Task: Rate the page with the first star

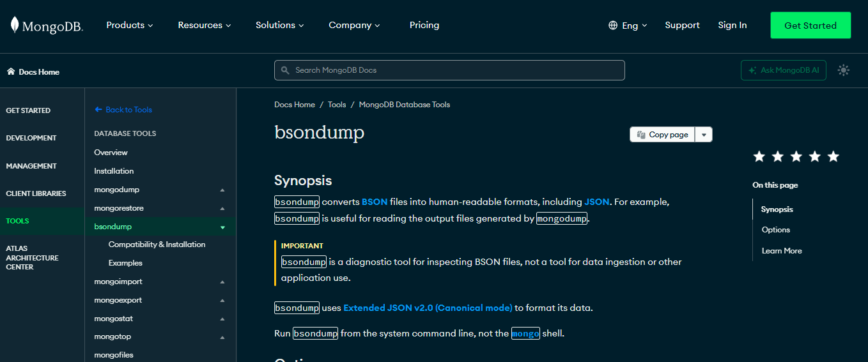Action: 759,156
